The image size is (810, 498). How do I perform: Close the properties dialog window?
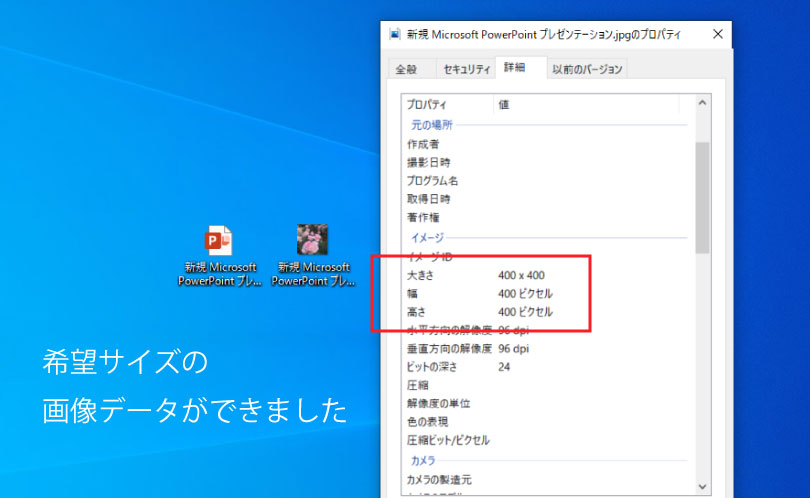pyautogui.click(x=717, y=34)
